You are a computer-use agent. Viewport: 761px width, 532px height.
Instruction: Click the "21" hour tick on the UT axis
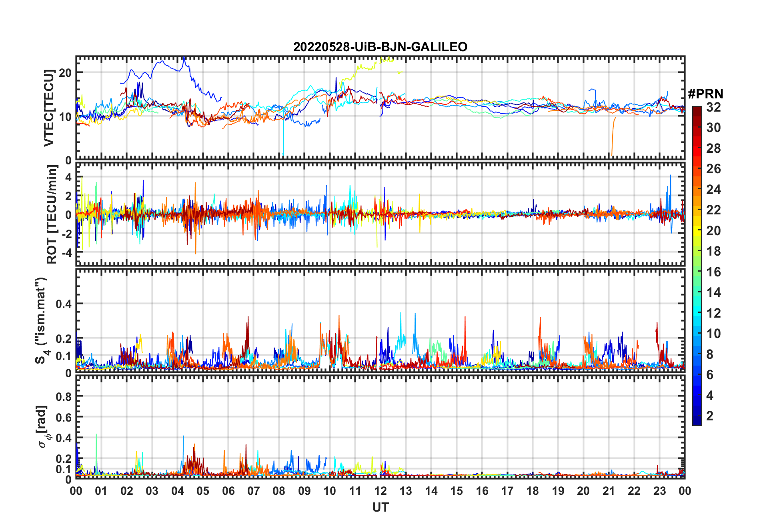tap(609, 491)
